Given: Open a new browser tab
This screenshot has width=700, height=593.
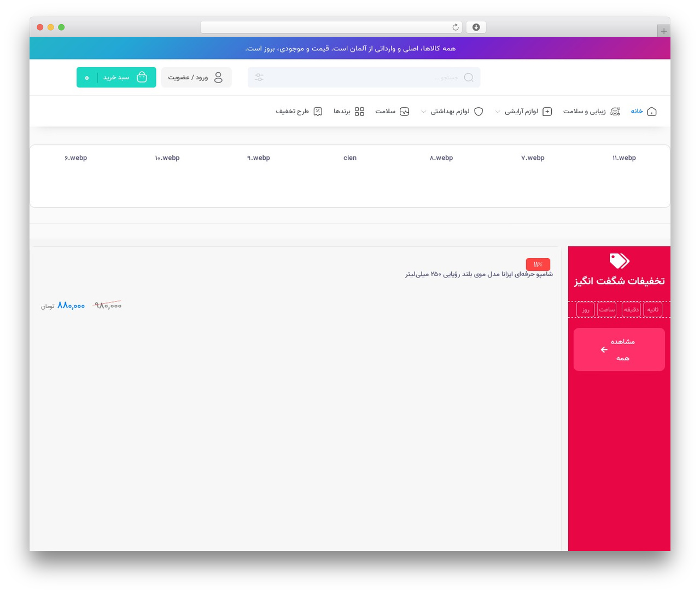Looking at the screenshot, I should pos(664,31).
